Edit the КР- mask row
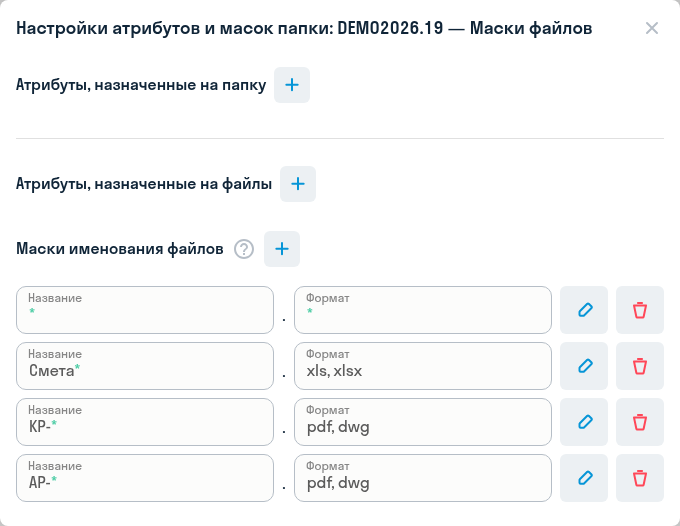Screen dimensions: 680x526 (x=584, y=422)
